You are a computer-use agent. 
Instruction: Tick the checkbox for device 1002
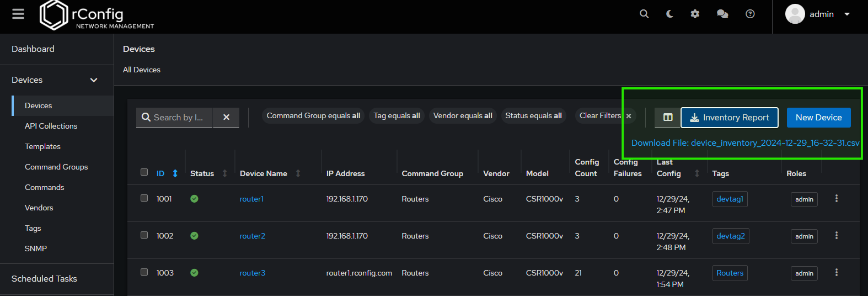pos(144,235)
